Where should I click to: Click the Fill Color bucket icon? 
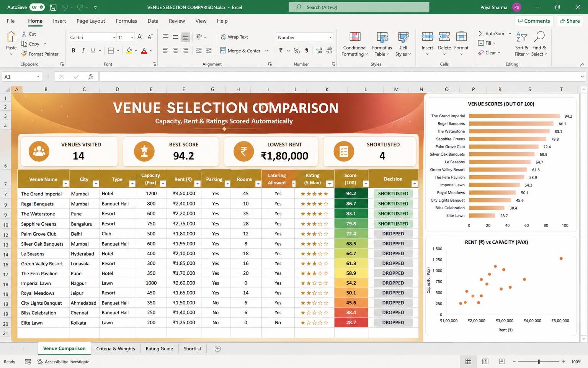(x=129, y=51)
